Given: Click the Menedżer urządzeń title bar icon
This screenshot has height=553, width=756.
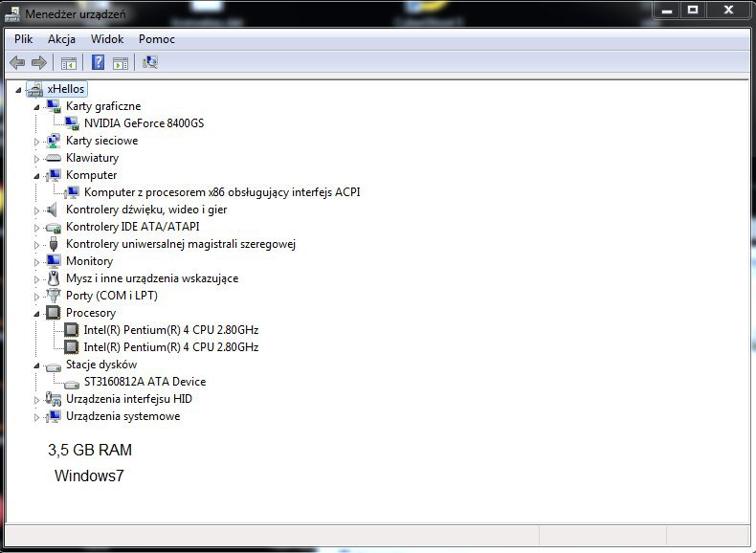Looking at the screenshot, I should [12, 14].
